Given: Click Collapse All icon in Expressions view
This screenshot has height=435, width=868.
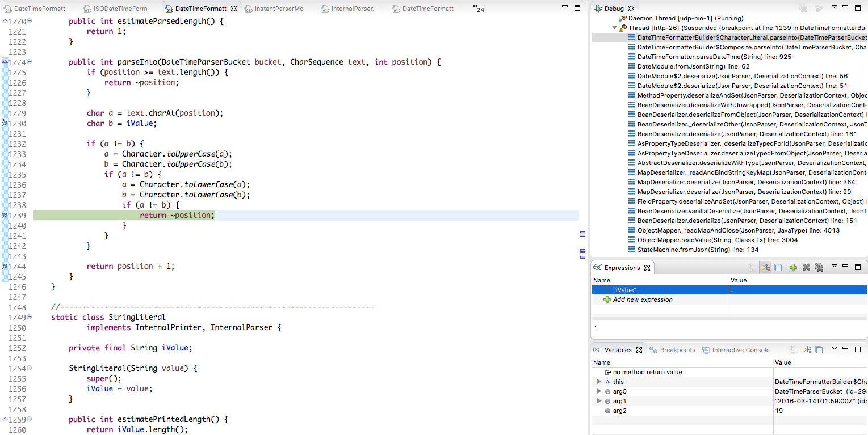Looking at the screenshot, I should (x=778, y=267).
